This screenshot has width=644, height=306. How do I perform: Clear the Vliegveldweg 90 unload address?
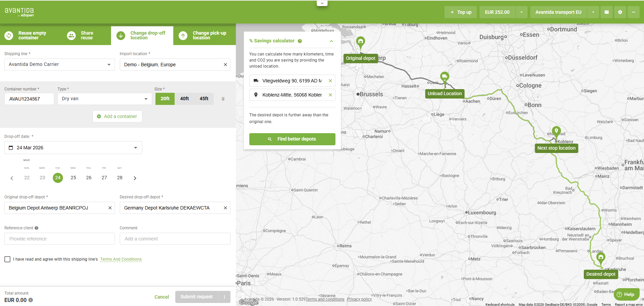click(330, 81)
